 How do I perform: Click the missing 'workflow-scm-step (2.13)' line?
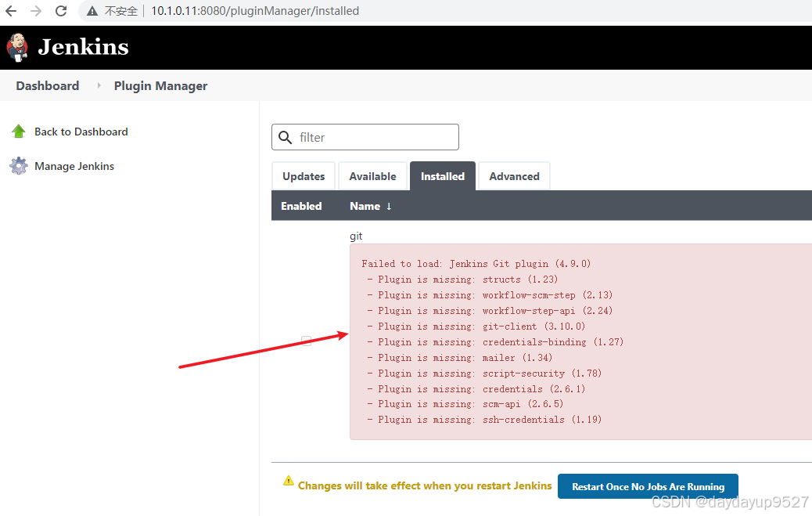(490, 295)
